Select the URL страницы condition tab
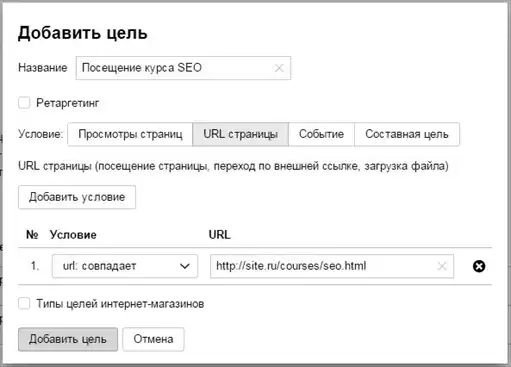 coord(240,134)
